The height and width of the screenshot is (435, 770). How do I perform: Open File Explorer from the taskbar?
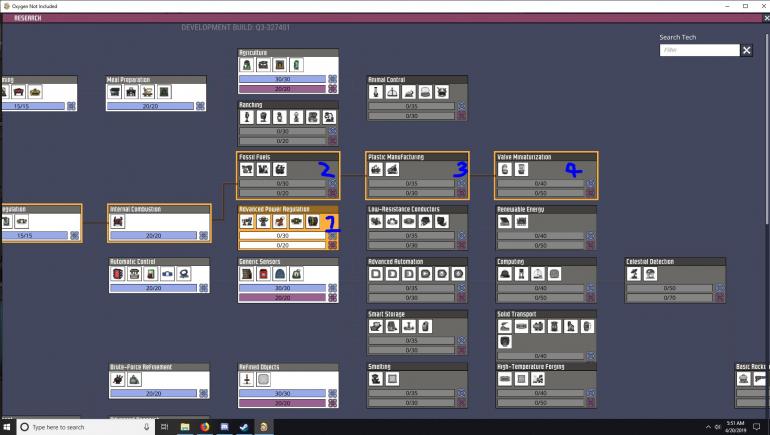(185, 427)
